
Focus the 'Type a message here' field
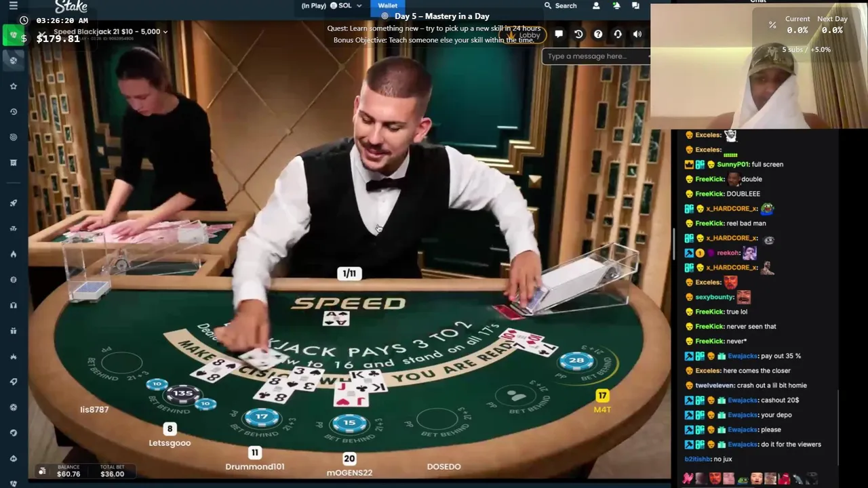coord(595,56)
